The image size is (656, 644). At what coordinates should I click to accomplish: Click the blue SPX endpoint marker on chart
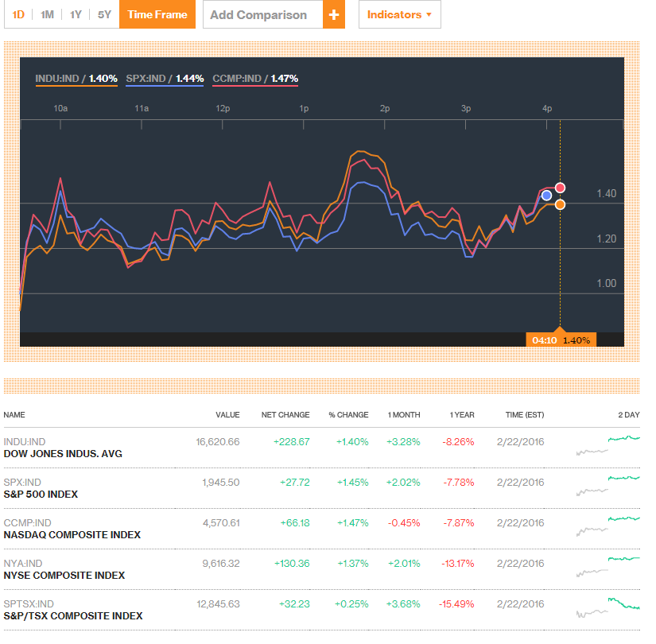546,196
